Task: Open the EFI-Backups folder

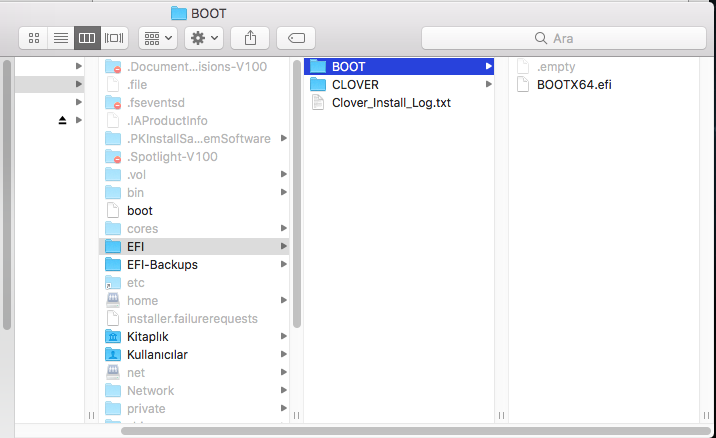Action: [162, 265]
